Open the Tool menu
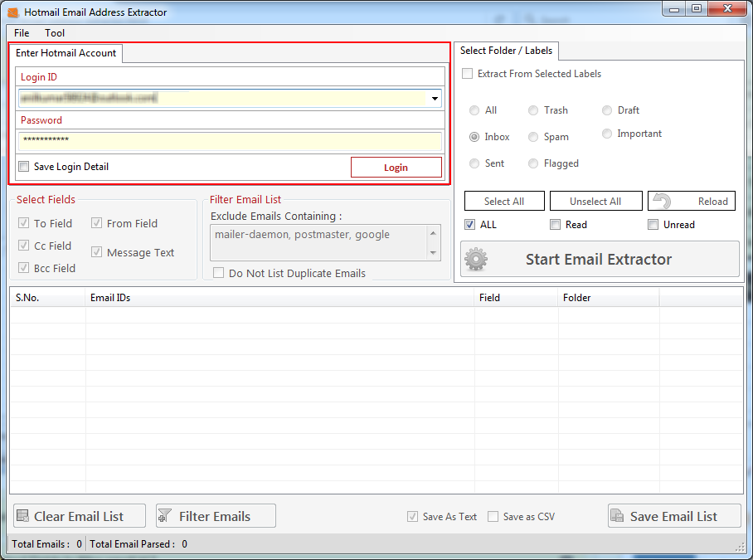This screenshot has height=560, width=753. tap(55, 33)
